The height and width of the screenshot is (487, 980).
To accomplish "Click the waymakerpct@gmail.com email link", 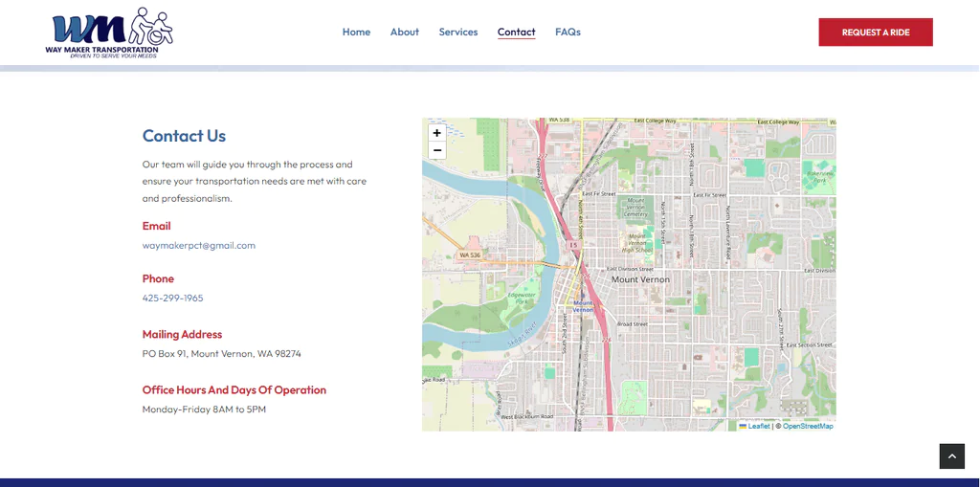I will pyautogui.click(x=199, y=246).
